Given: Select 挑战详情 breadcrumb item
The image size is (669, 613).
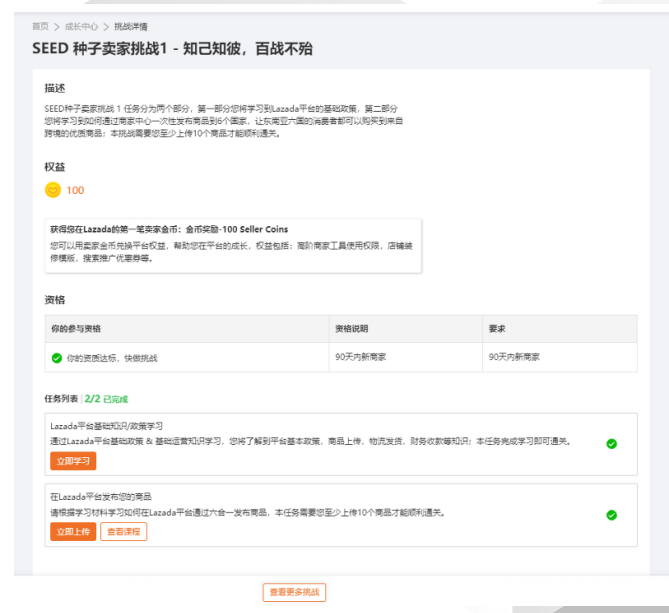Looking at the screenshot, I should click(129, 26).
